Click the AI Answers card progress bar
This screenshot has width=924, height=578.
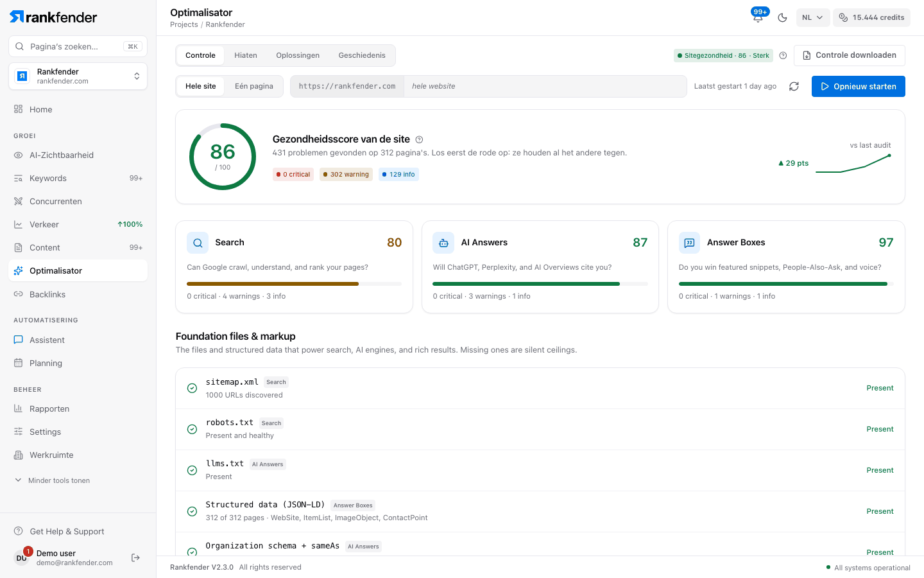[540, 283]
